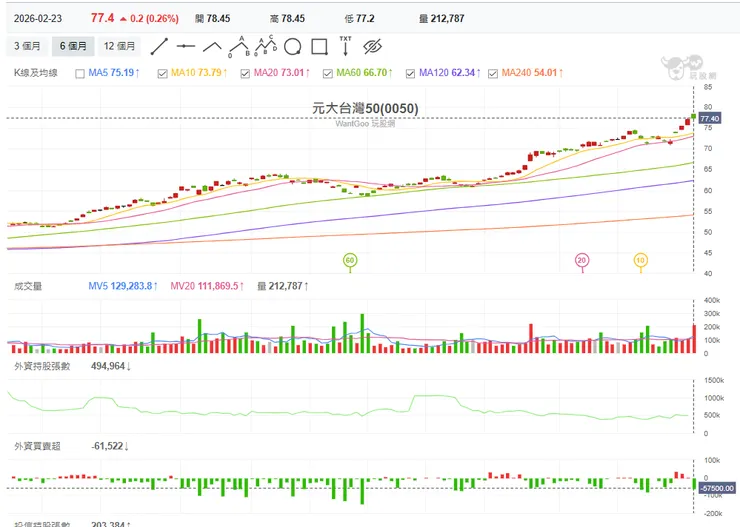This screenshot has height=527, width=740.
Task: Click the K線及均線 label
Action: pos(36,73)
